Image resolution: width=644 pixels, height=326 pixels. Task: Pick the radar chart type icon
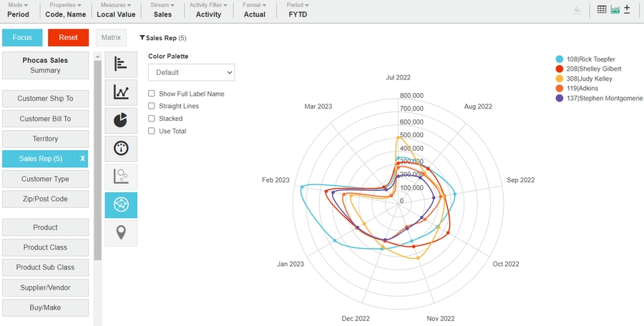121,205
